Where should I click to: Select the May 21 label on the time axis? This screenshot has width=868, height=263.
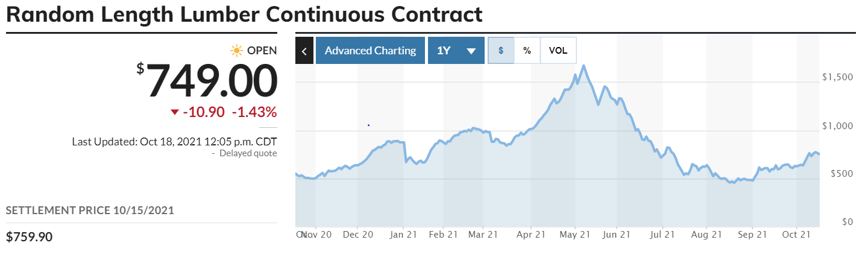[574, 234]
